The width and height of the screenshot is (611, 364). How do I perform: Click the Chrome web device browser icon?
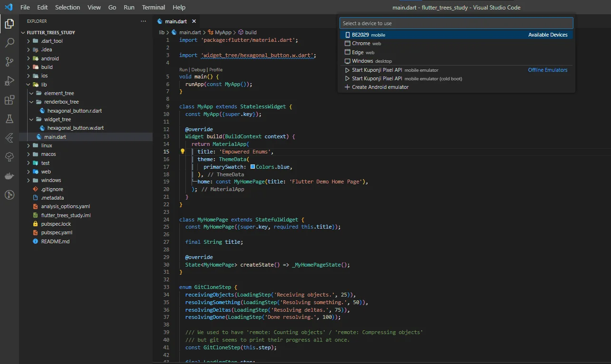click(x=348, y=43)
